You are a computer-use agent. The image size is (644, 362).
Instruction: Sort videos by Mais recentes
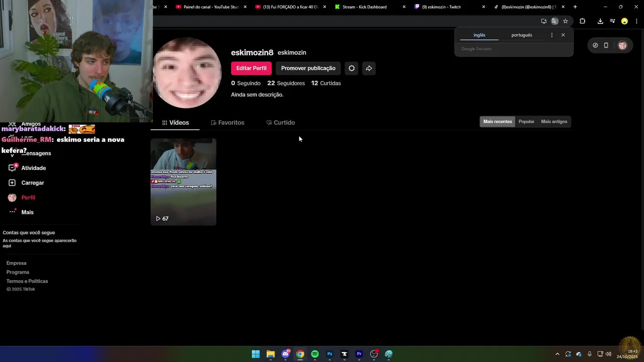click(x=498, y=122)
